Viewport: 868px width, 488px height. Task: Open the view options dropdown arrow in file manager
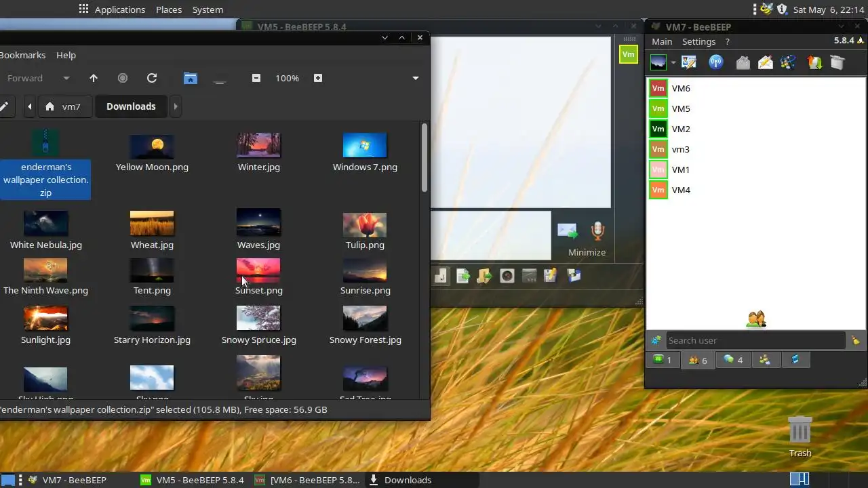tap(416, 78)
